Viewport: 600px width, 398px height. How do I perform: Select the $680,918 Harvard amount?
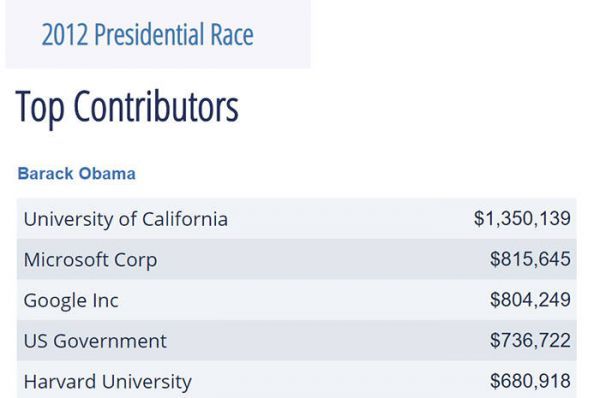[530, 381]
